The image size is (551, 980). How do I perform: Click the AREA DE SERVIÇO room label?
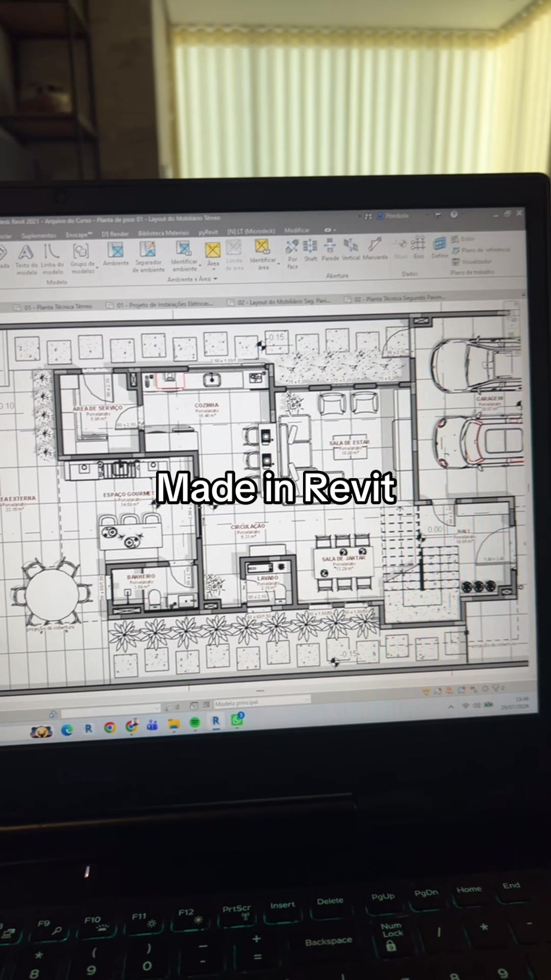click(97, 408)
